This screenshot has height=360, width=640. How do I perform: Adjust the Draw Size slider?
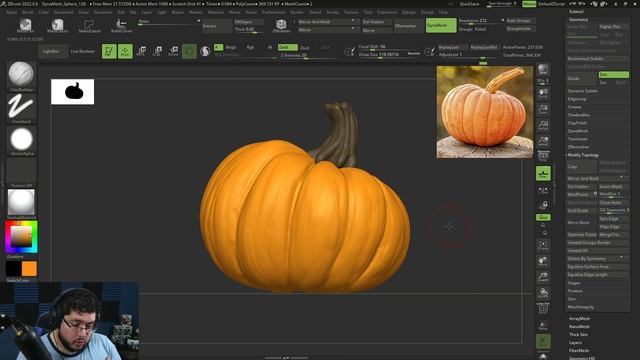coord(389,54)
